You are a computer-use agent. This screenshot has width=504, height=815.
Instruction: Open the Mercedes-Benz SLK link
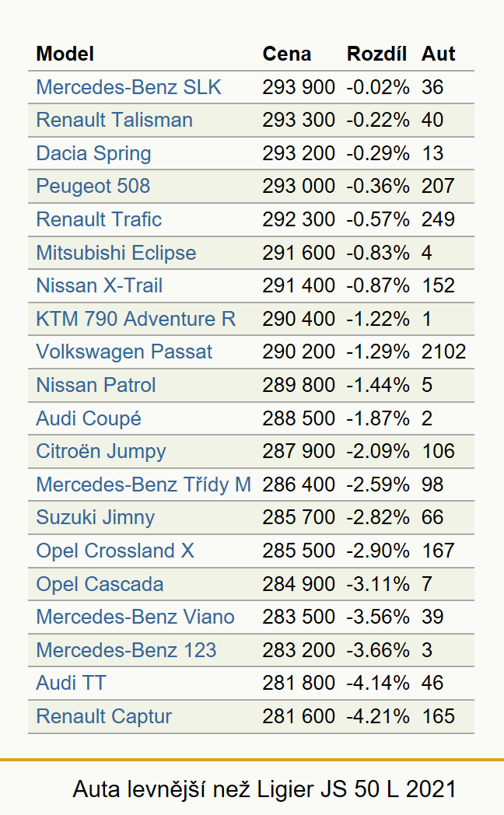point(129,87)
